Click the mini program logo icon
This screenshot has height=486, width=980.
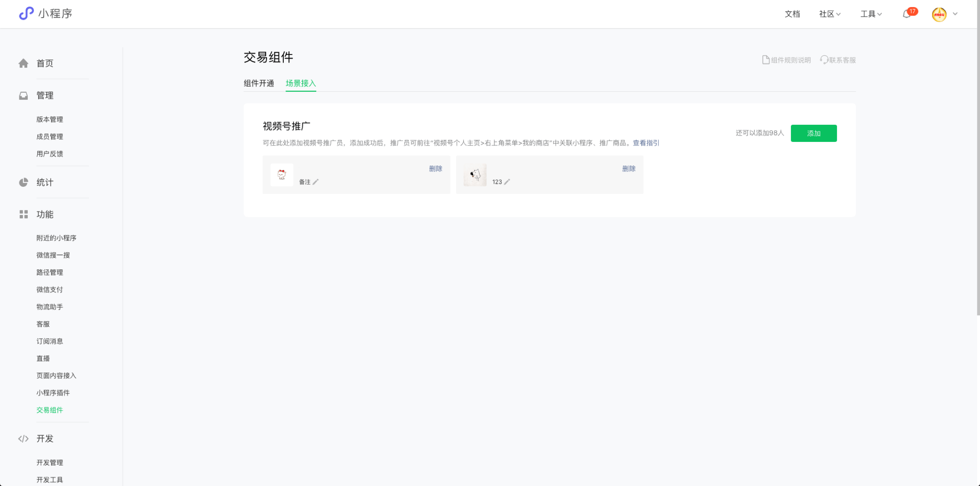(x=26, y=13)
